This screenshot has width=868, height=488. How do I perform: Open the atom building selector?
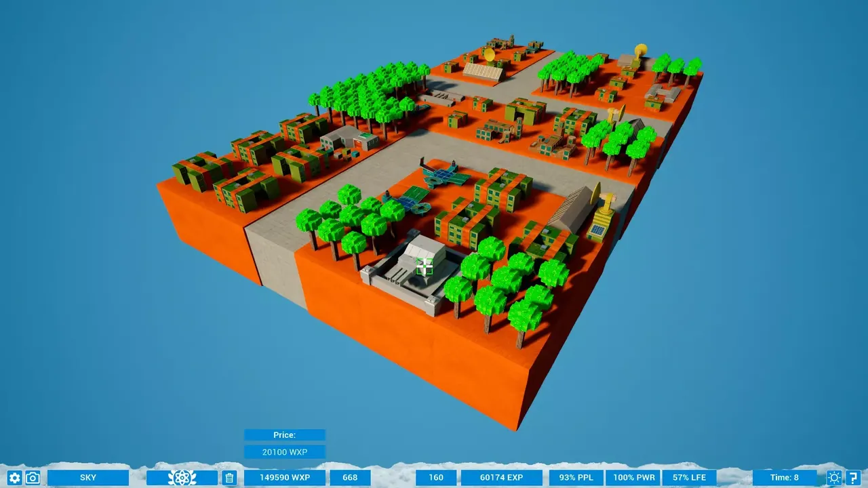coord(182,478)
